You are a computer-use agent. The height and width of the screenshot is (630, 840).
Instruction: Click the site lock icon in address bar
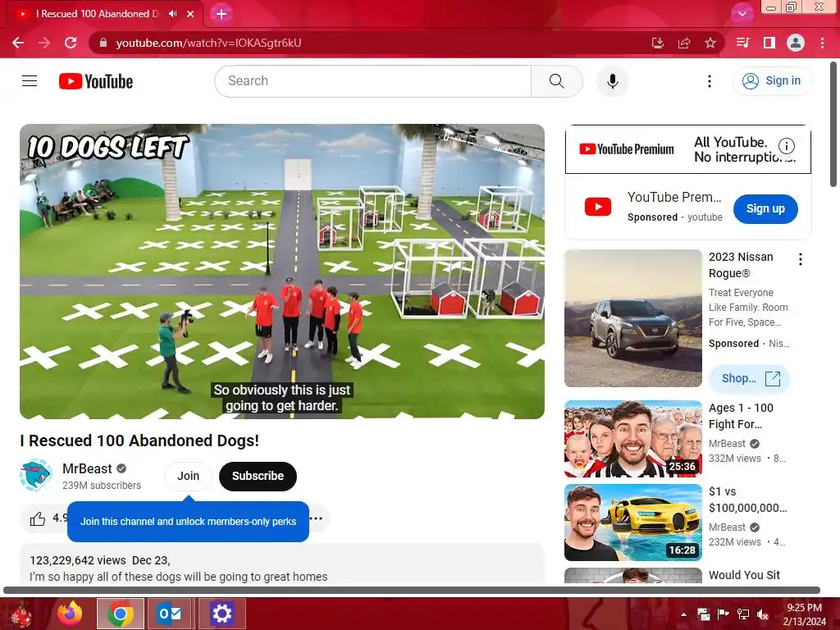coord(103,43)
